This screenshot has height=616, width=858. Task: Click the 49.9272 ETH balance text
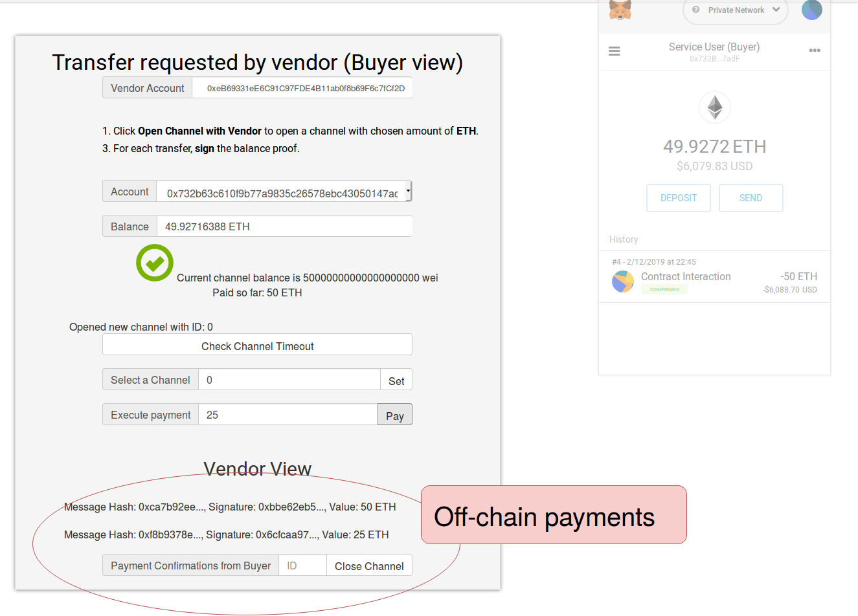tap(715, 147)
